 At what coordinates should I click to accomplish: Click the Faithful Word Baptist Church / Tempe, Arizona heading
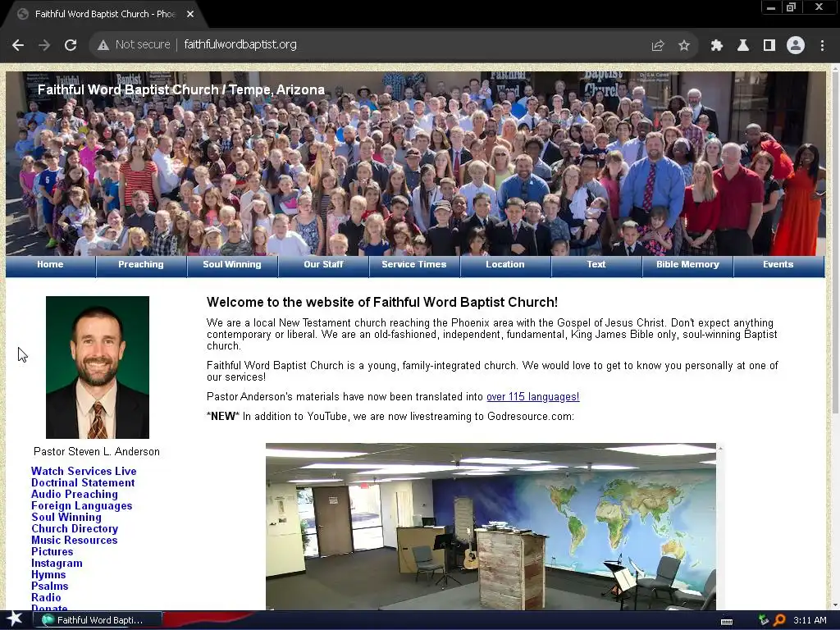[181, 89]
